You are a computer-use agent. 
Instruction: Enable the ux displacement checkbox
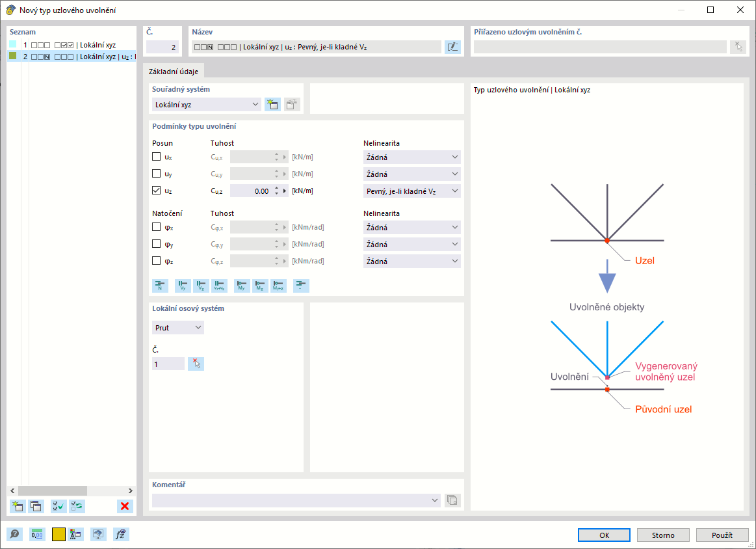pos(156,157)
